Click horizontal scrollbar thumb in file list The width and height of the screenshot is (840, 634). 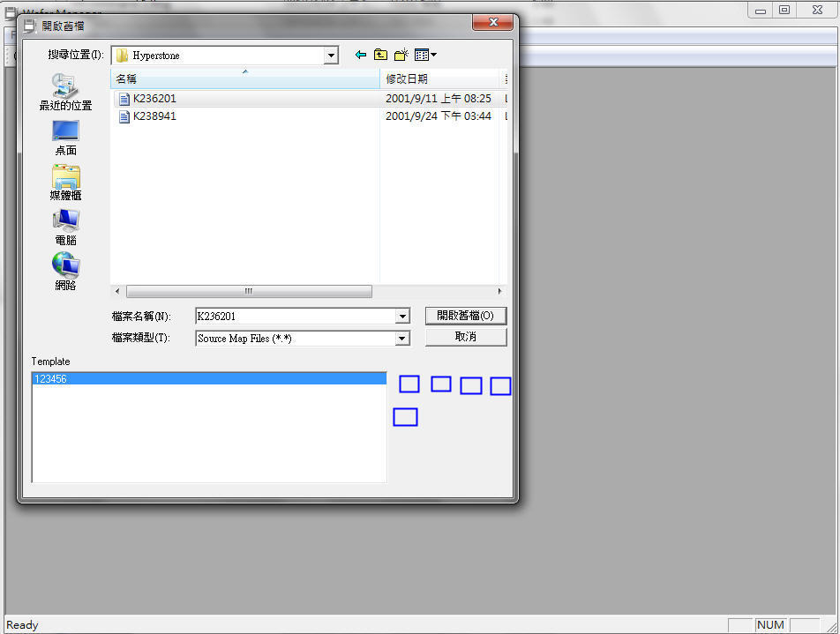tap(249, 291)
